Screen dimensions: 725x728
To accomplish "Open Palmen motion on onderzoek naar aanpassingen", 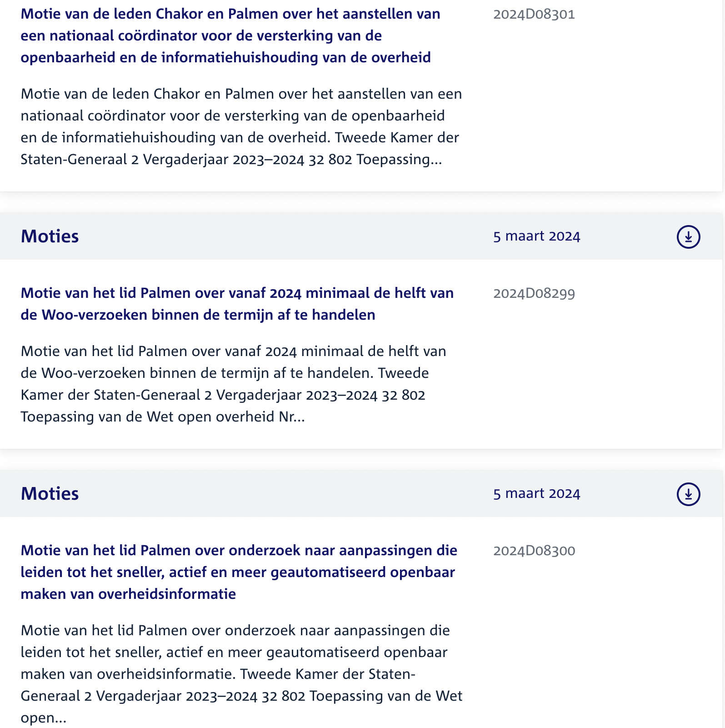I will point(239,572).
